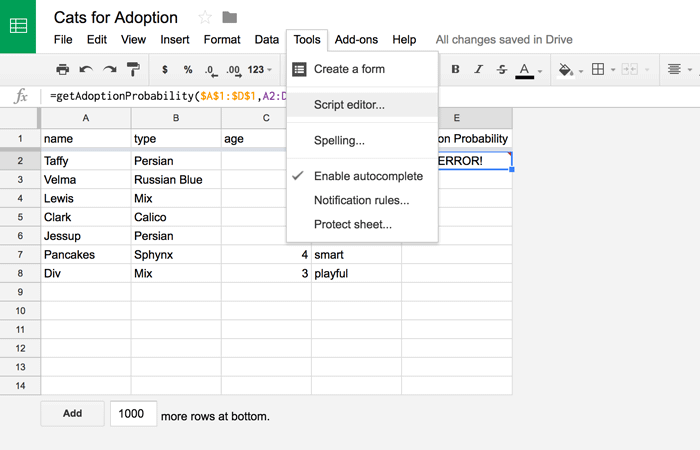Screen dimensions: 700x450
Task: Open the File menu
Action: pyautogui.click(x=63, y=40)
